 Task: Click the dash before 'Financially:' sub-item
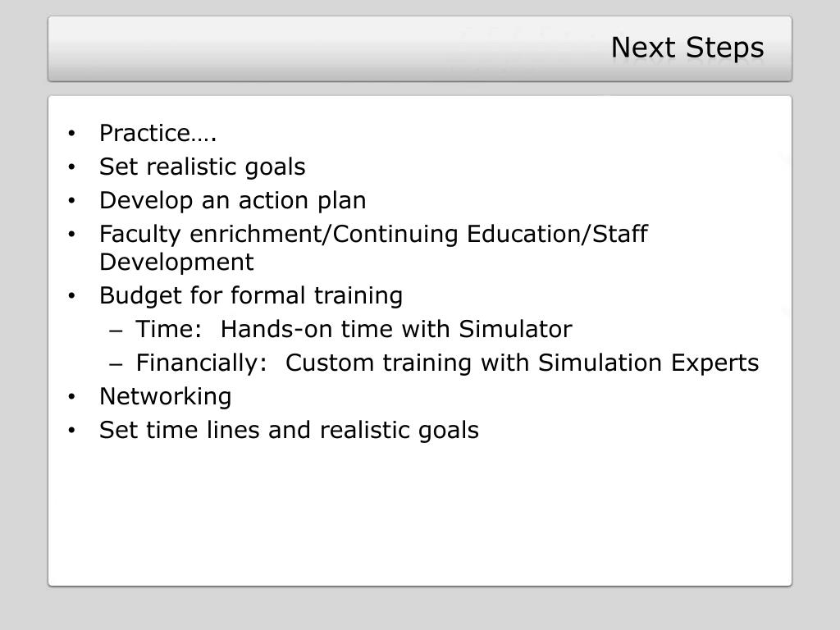(116, 365)
